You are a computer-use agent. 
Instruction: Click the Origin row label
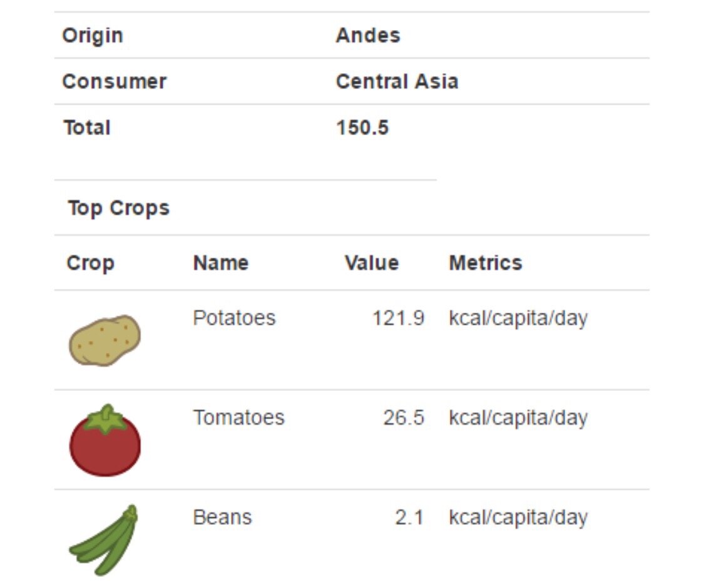click(93, 36)
